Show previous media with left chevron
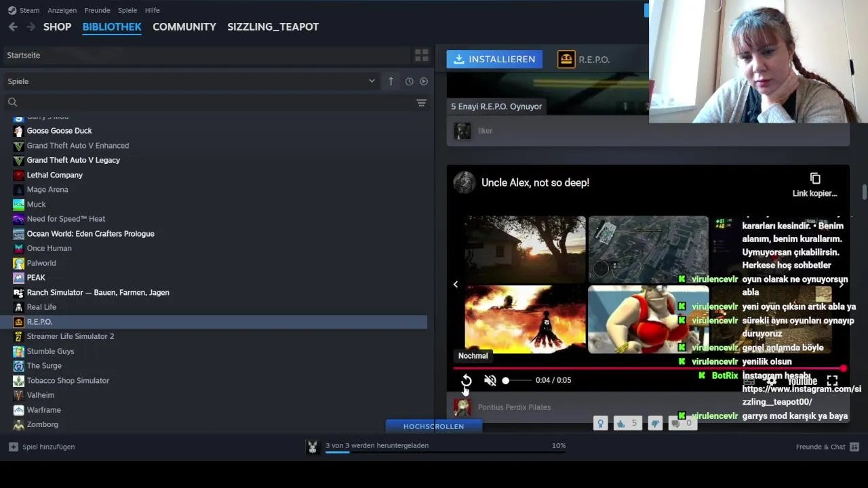This screenshot has height=488, width=868. click(x=456, y=285)
